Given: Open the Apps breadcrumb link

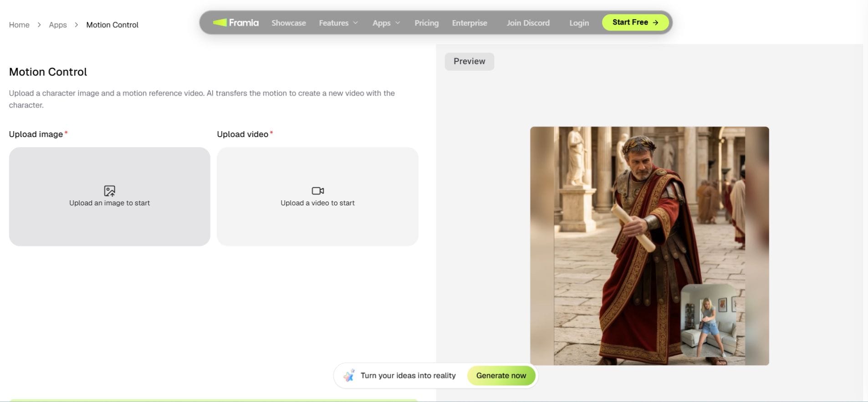Looking at the screenshot, I should (58, 25).
